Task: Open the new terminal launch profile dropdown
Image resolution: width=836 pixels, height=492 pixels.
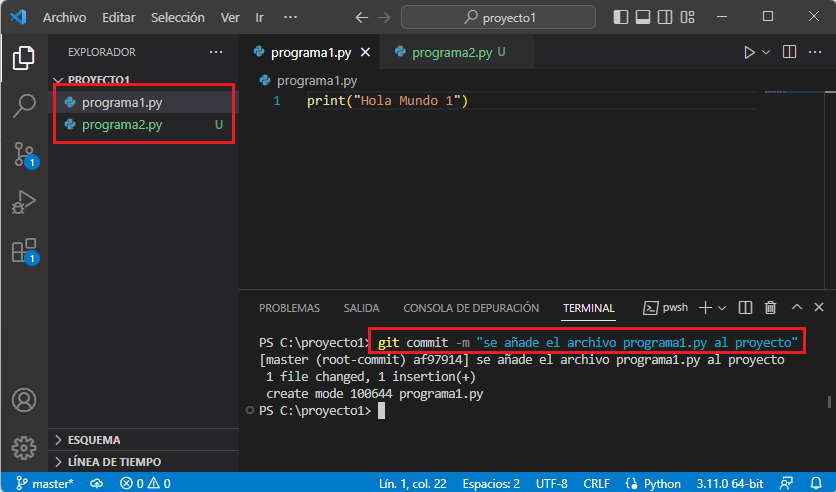Action: (x=722, y=308)
